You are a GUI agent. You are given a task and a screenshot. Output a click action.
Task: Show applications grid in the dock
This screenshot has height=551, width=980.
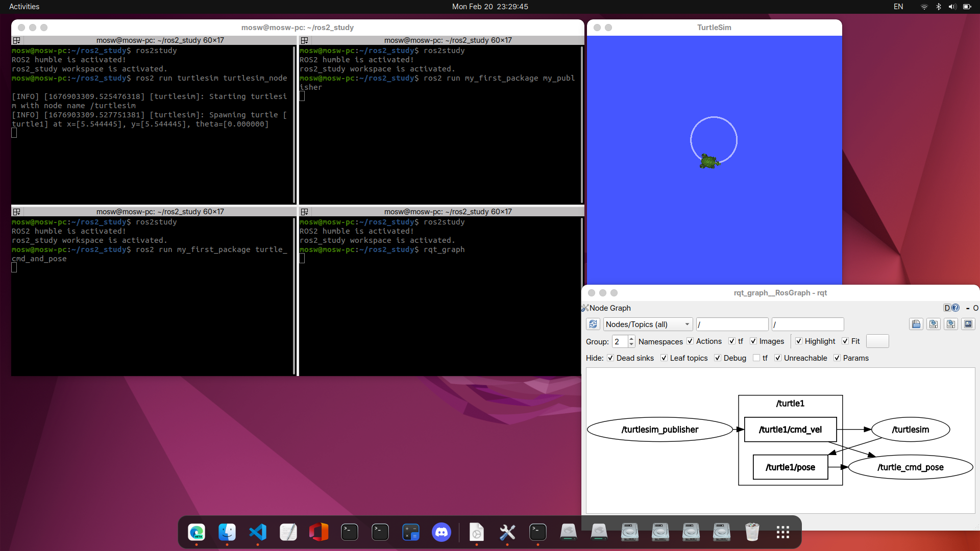coord(782,533)
